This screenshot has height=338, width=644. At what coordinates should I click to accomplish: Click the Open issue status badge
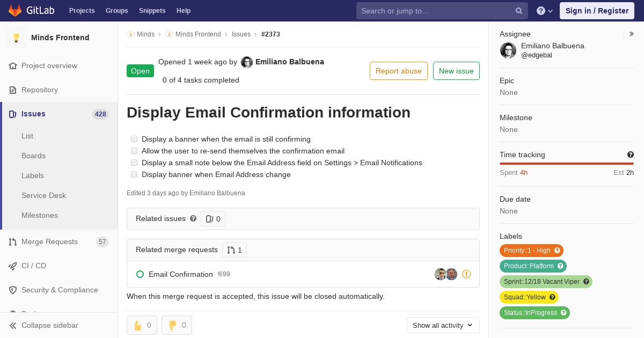pyautogui.click(x=140, y=71)
